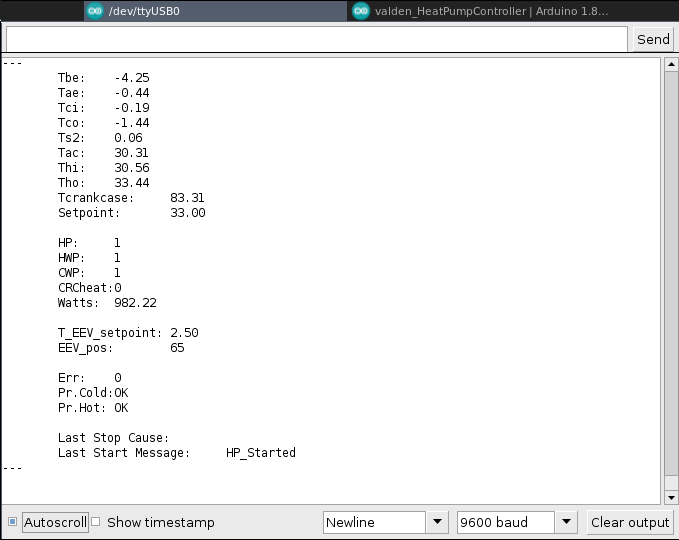Image resolution: width=679 pixels, height=540 pixels.
Task: Clear the serial monitor output
Action: [x=629, y=522]
